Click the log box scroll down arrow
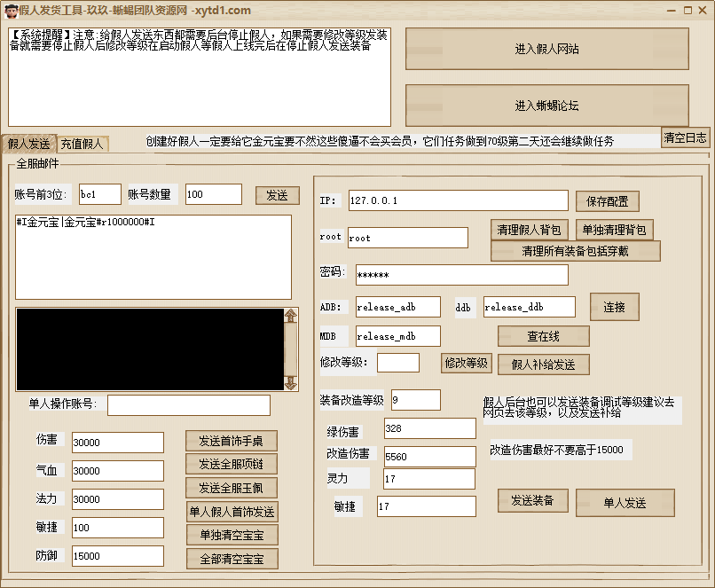The image size is (715, 588). click(x=290, y=383)
